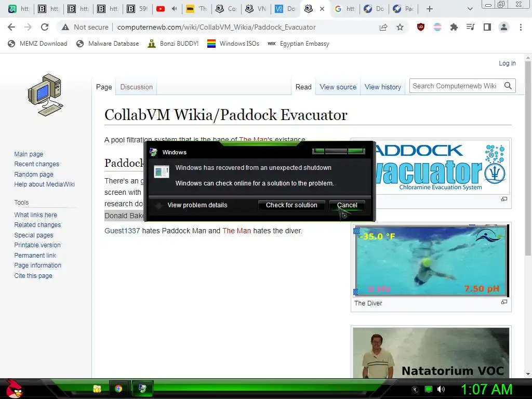Open the Paddock Evacuator logo image
The height and width of the screenshot is (399, 532).
tap(441, 167)
